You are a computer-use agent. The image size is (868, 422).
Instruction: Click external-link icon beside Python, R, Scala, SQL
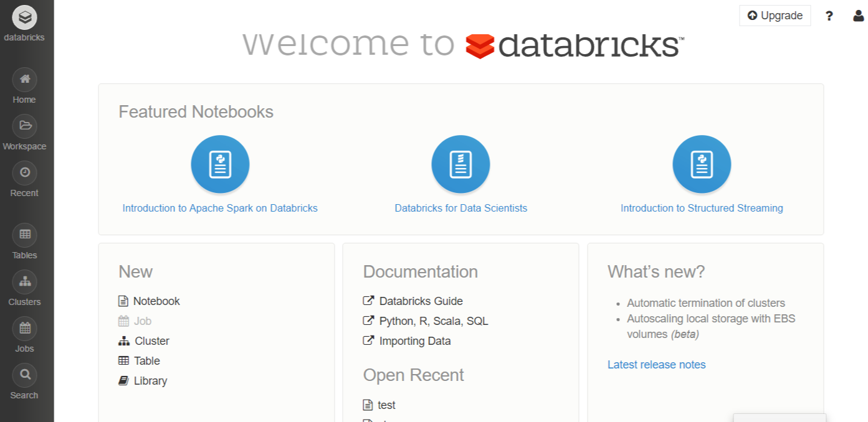(368, 321)
